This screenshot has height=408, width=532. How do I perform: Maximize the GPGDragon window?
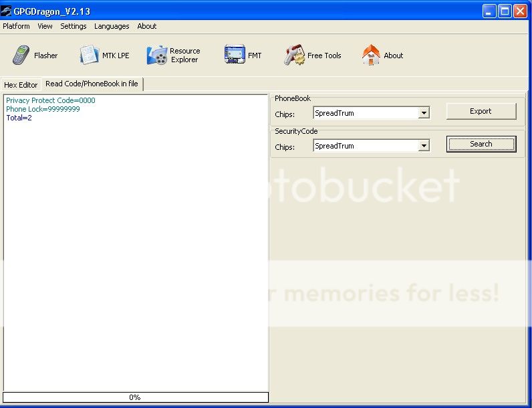(x=505, y=11)
